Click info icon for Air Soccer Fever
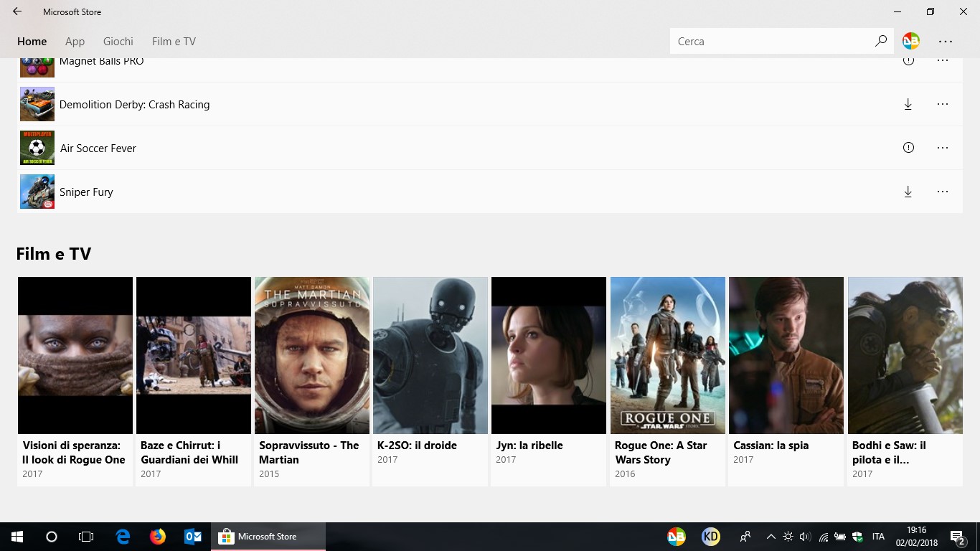Screen dimensions: 980x551 pos(908,148)
